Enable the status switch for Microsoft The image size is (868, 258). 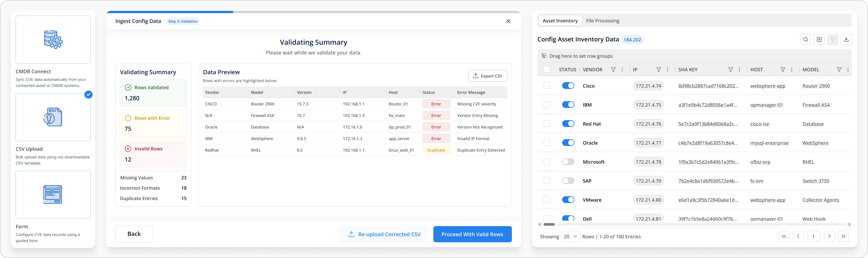(x=568, y=162)
